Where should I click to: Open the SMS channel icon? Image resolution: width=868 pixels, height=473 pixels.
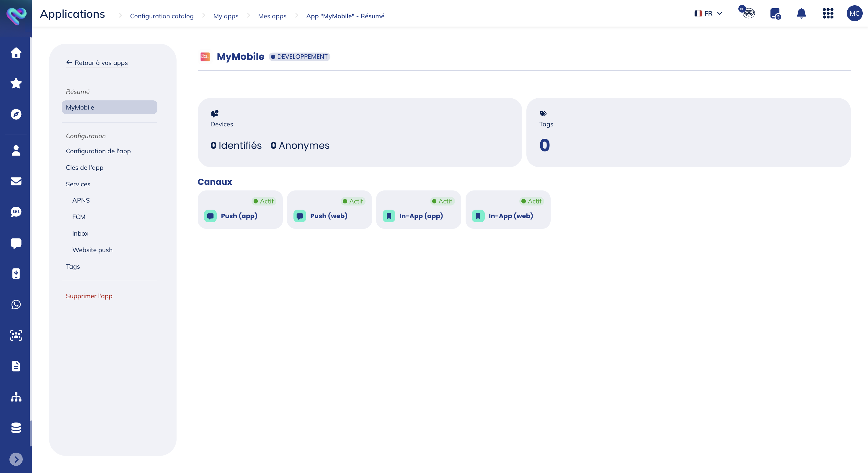pyautogui.click(x=16, y=212)
